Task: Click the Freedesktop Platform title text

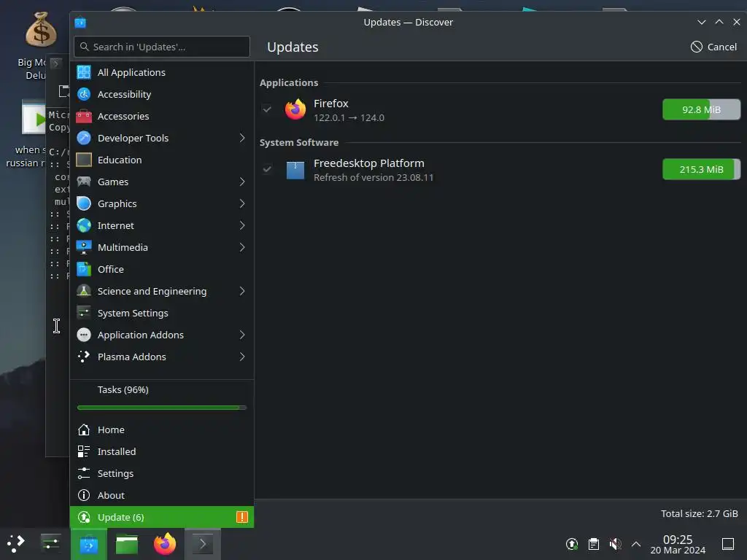Action: pos(368,163)
